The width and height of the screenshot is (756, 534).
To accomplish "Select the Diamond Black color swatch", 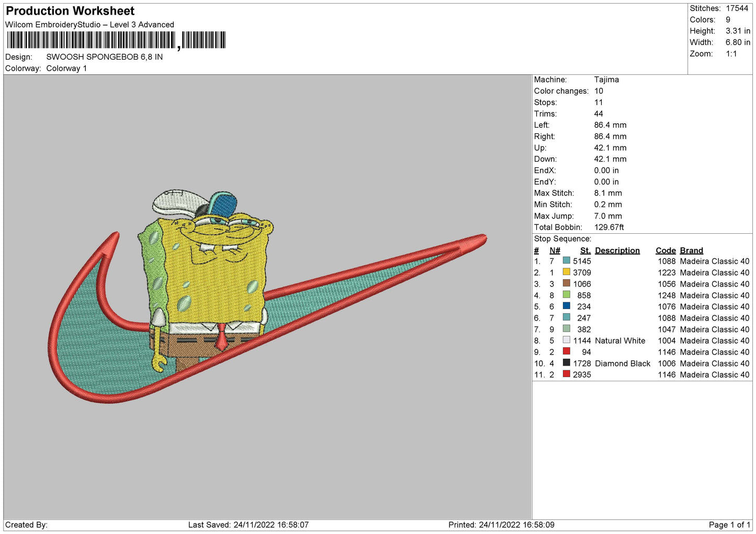I will [566, 362].
